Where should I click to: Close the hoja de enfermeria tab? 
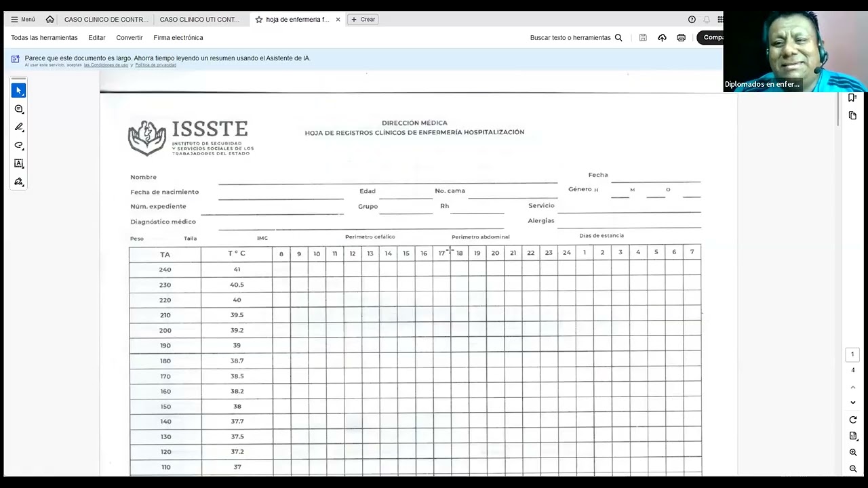pyautogui.click(x=338, y=20)
